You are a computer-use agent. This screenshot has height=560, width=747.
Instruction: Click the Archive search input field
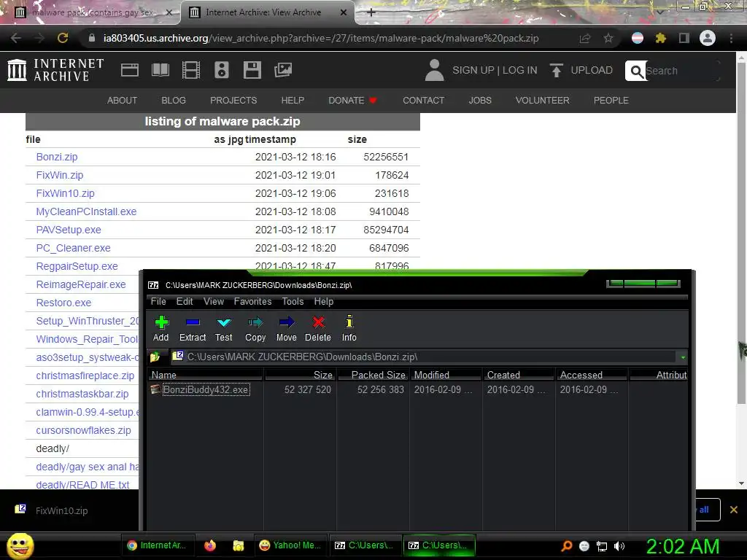pos(681,71)
